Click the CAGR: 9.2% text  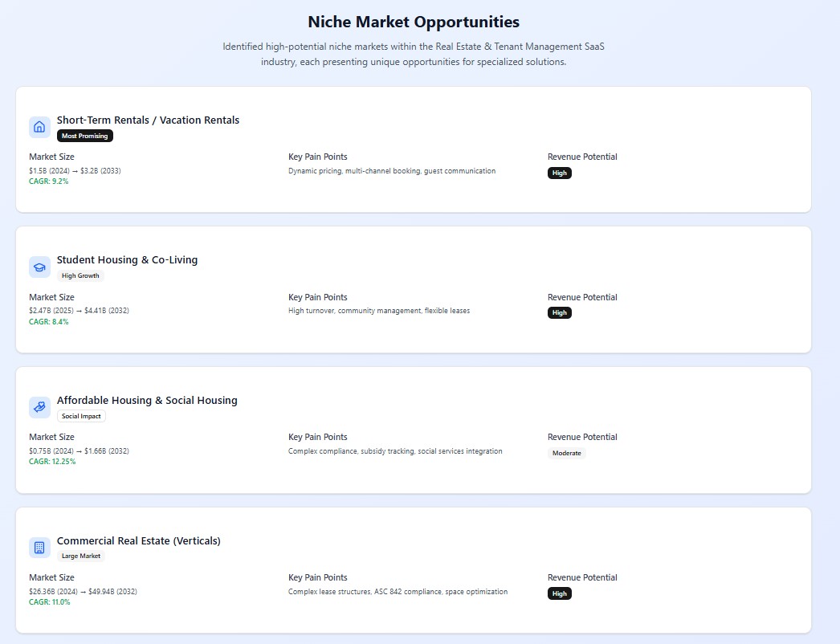49,181
